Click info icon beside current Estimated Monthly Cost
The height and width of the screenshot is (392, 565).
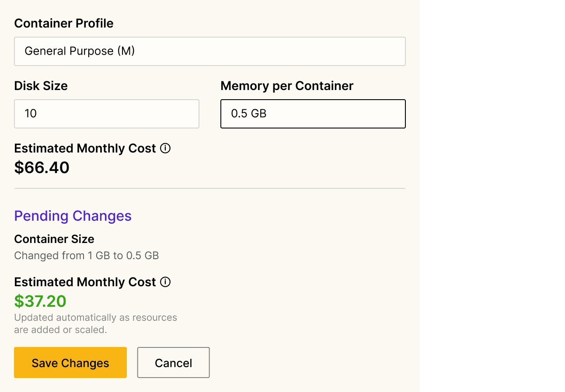(x=165, y=149)
